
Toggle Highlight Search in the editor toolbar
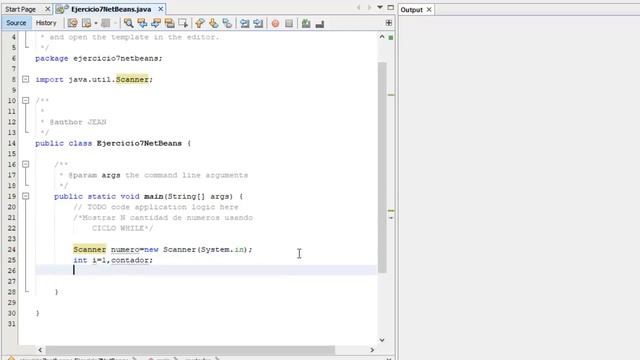tap(169, 23)
